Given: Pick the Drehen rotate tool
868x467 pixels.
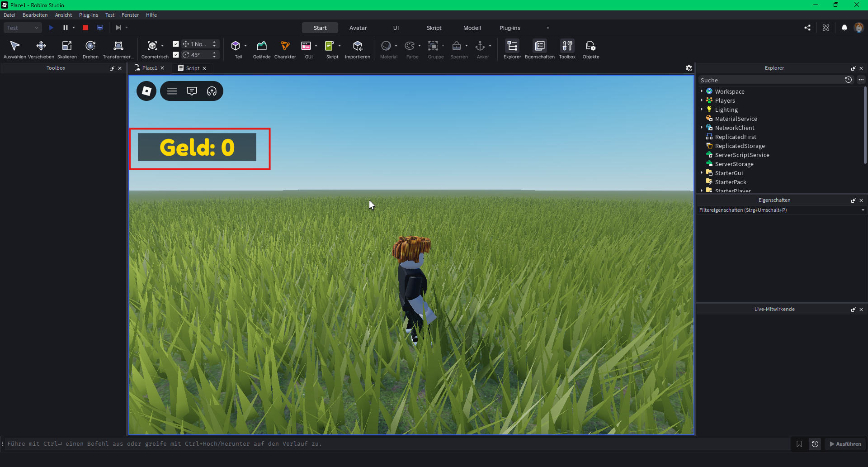Looking at the screenshot, I should (90, 49).
